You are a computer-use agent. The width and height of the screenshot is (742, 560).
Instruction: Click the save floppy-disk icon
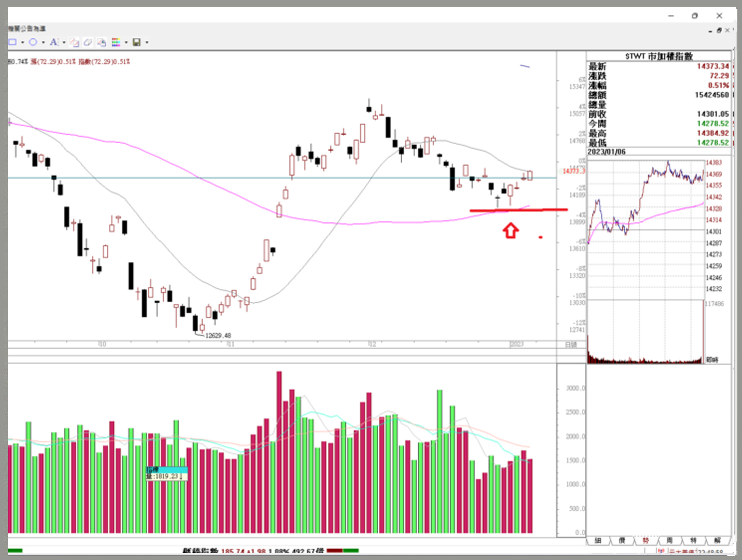click(137, 42)
